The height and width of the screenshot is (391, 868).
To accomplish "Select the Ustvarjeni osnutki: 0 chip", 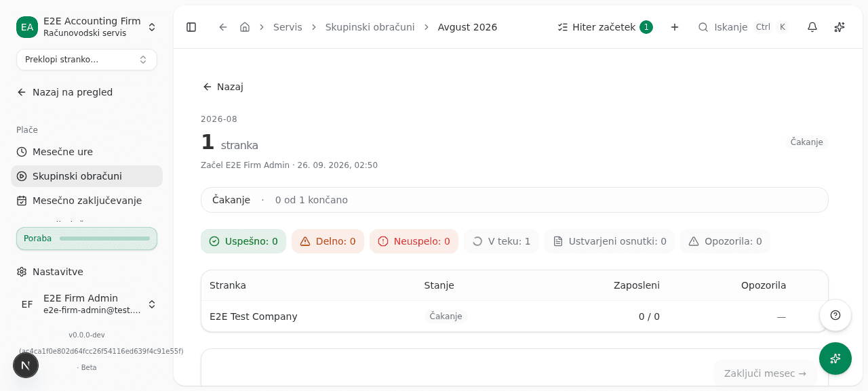I will [x=610, y=241].
